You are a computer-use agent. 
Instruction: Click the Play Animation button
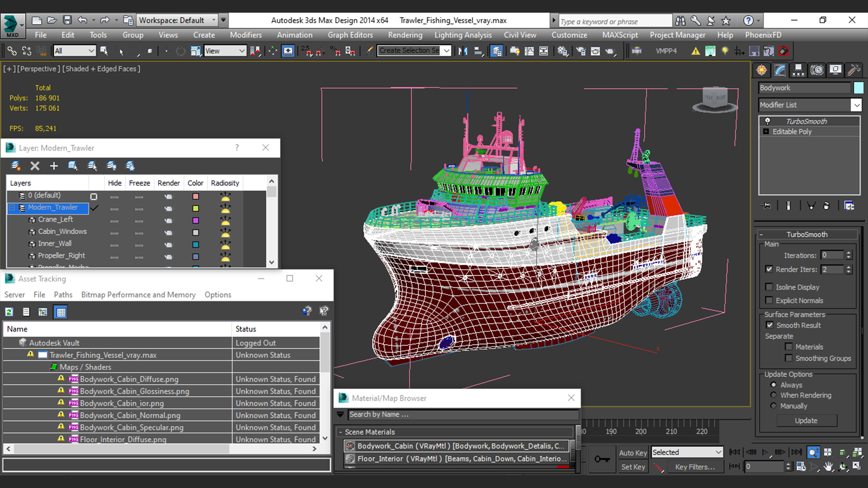(765, 452)
